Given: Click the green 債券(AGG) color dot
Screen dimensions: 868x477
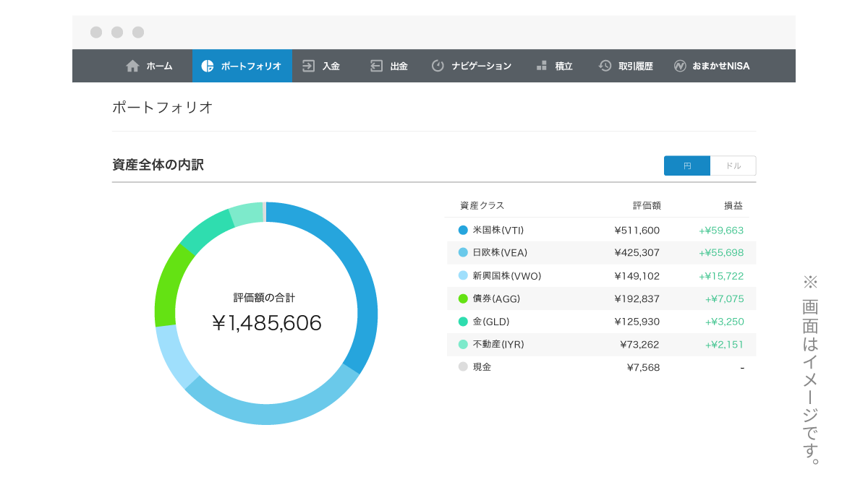Looking at the screenshot, I should point(463,298).
